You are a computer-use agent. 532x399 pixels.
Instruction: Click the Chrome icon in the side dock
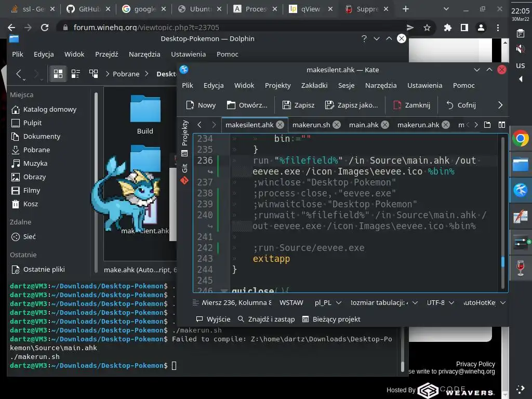click(x=521, y=138)
